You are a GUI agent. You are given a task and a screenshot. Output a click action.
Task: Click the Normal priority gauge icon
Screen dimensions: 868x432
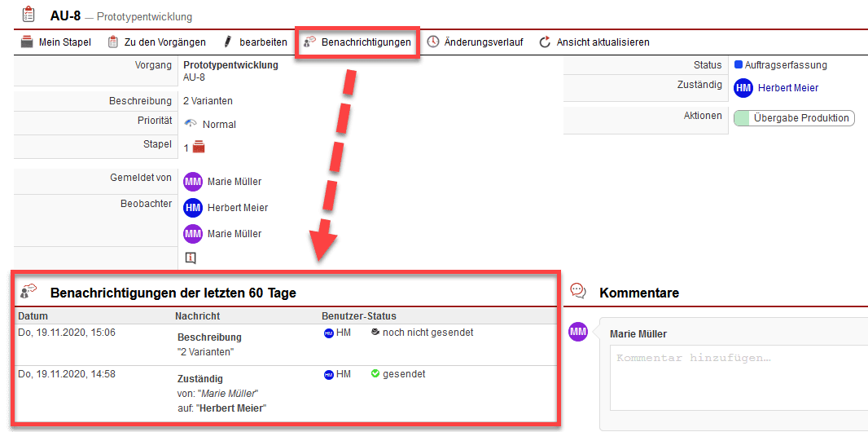(191, 124)
